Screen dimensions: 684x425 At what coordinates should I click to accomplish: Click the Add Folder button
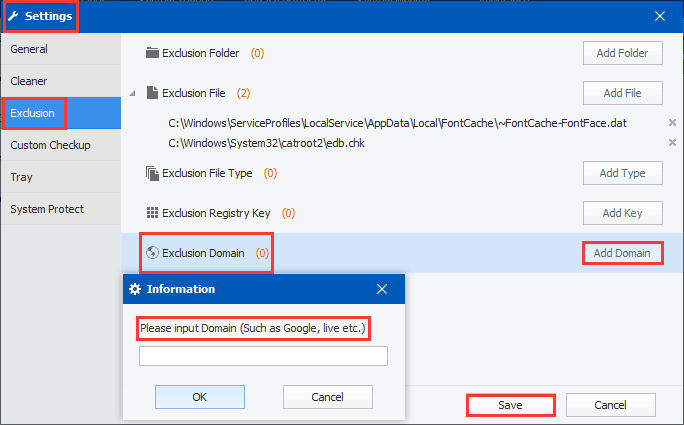(x=622, y=53)
